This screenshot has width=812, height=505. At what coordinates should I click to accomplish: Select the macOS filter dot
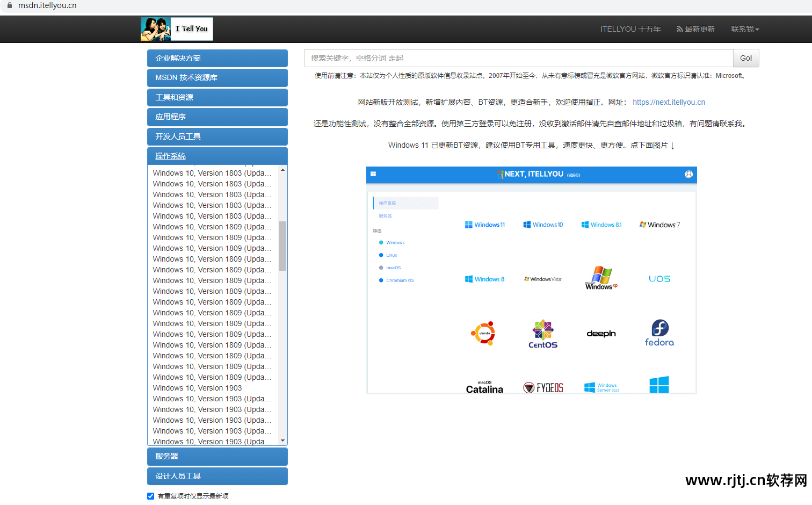click(381, 268)
